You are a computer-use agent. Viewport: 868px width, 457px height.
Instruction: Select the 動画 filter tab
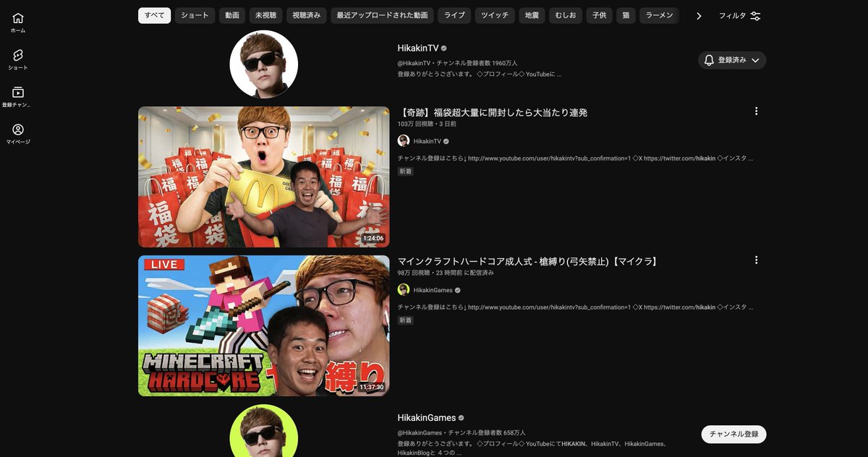coord(231,14)
